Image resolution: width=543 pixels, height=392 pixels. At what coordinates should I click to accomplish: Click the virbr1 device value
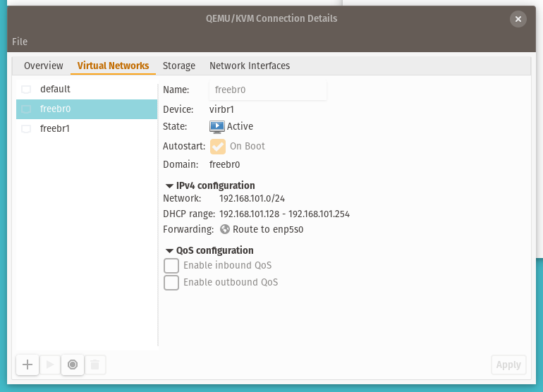pos(221,109)
